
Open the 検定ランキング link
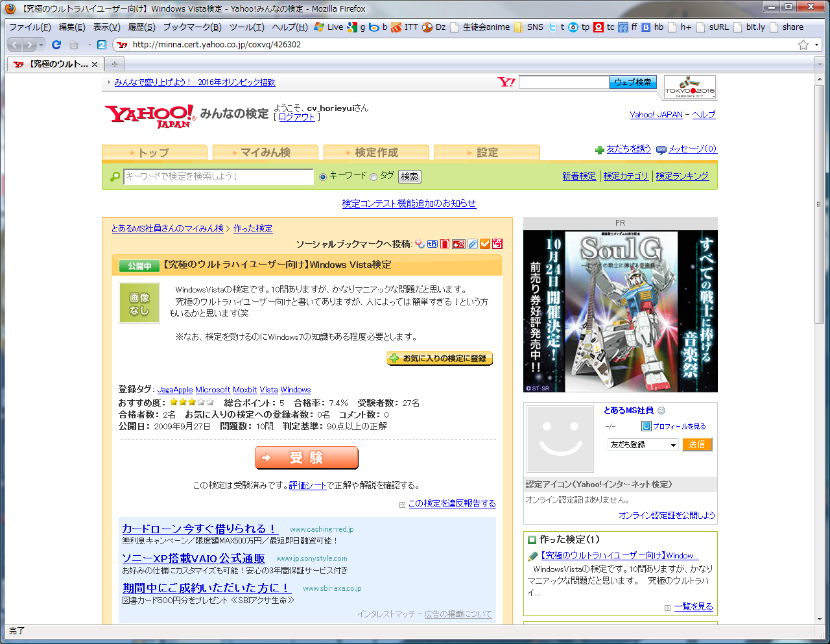tap(682, 176)
